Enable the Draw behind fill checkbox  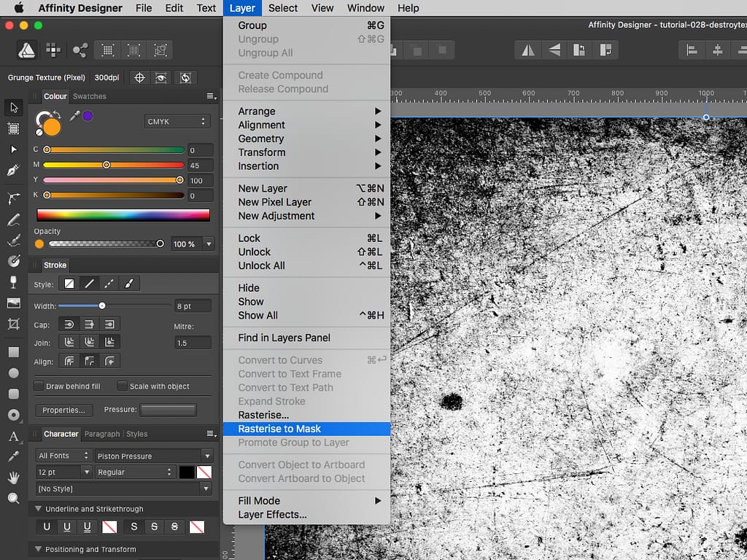pos(38,385)
